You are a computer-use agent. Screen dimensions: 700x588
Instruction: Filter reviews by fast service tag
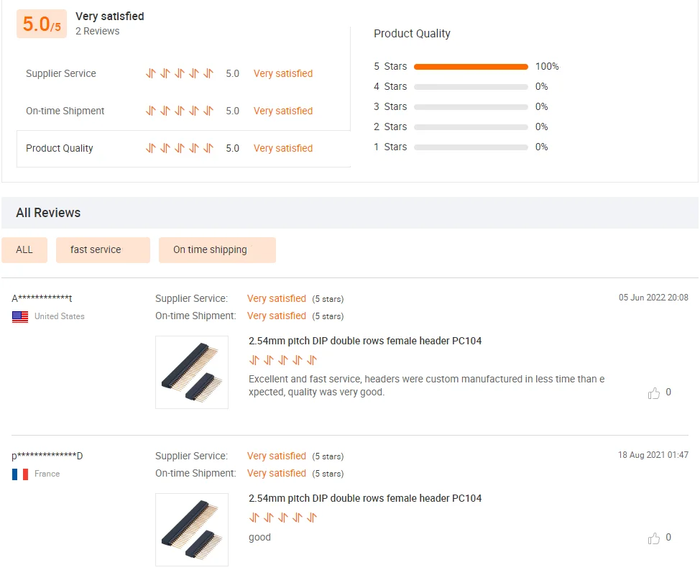click(x=103, y=249)
